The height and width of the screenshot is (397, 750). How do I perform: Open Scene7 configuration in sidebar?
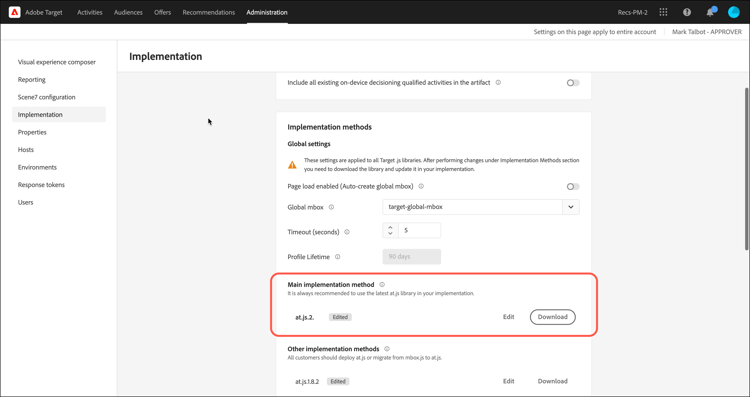click(x=46, y=97)
